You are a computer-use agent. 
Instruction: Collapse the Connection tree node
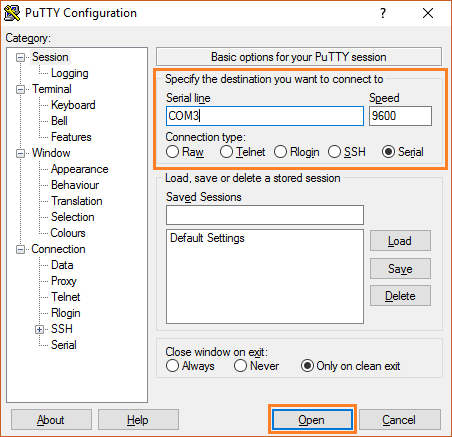pyautogui.click(x=20, y=249)
